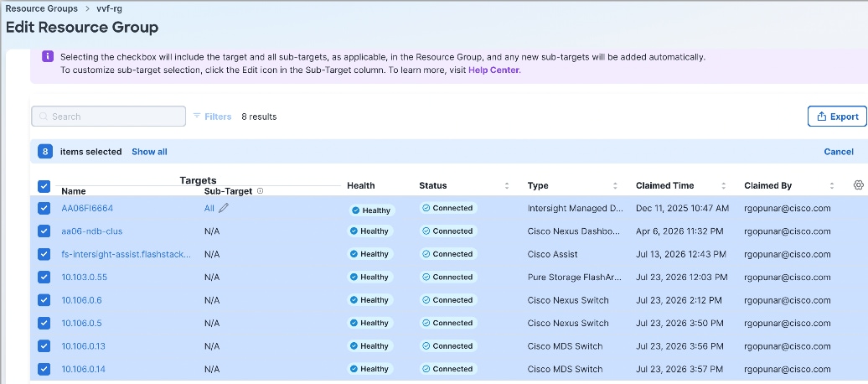Open the fs-intersight-assist.flashstack target link
Image resolution: width=868 pixels, height=384 pixels.
(127, 254)
